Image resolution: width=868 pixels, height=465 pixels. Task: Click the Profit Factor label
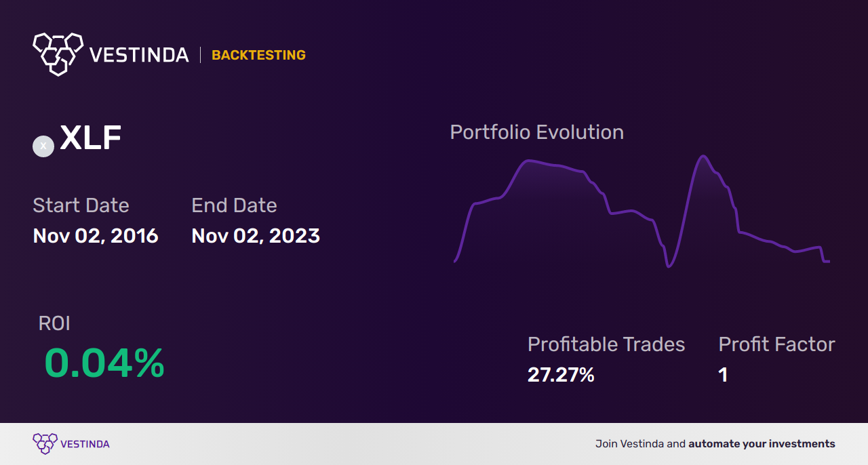coord(776,344)
